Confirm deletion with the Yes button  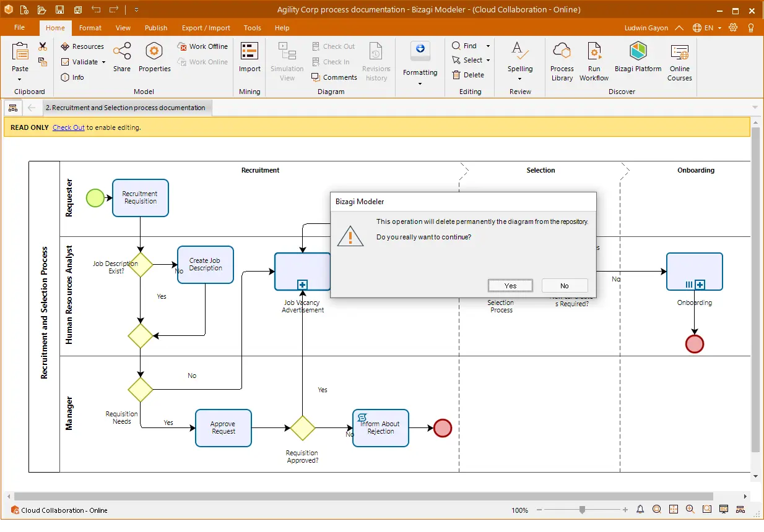tap(510, 285)
